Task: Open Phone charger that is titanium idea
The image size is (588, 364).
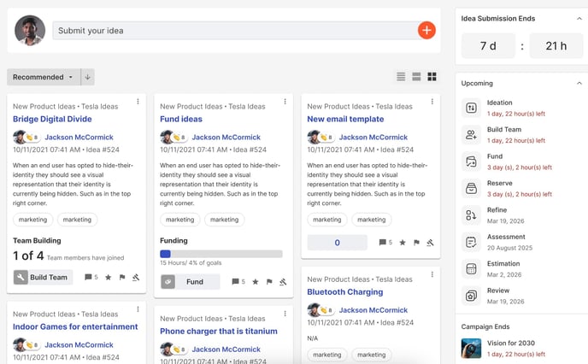Action: point(219,331)
